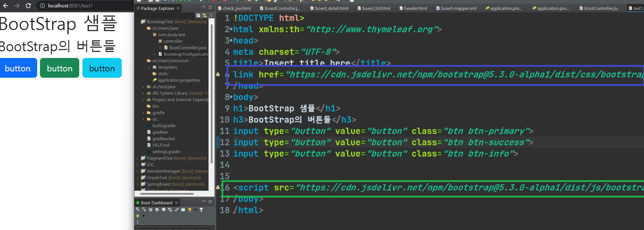Expand BootController.java in the tree
644x230 pixels.
point(160,48)
